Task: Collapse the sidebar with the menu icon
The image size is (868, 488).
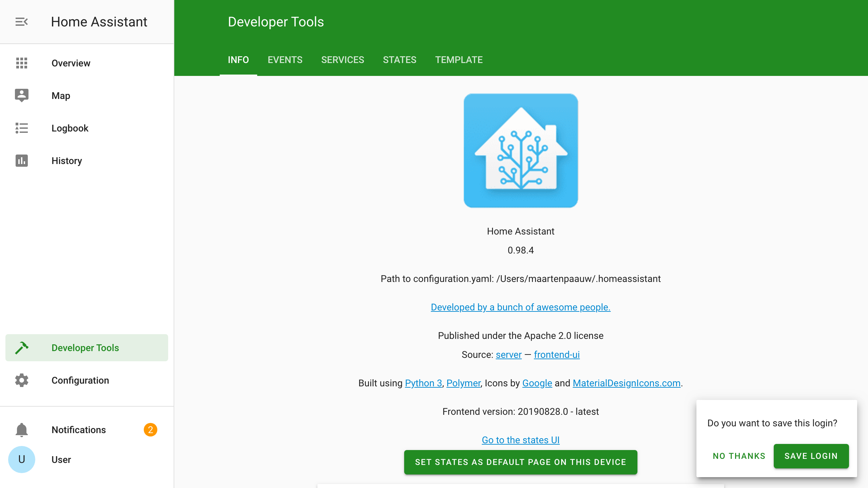Action: [x=22, y=22]
